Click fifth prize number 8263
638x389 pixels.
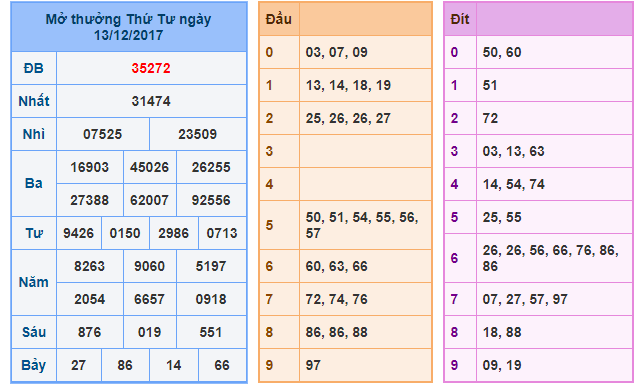[90, 266]
